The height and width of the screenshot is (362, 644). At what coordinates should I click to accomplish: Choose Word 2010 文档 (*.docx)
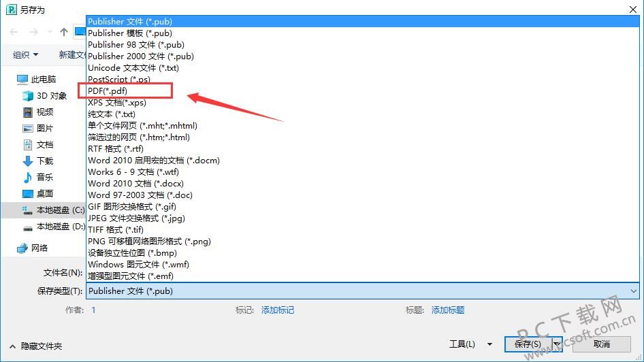363,184
